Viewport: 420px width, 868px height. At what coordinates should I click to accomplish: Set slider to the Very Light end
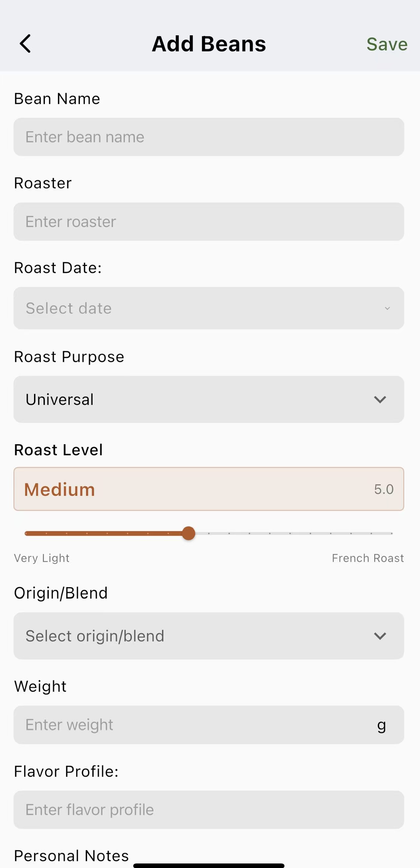pyautogui.click(x=26, y=533)
